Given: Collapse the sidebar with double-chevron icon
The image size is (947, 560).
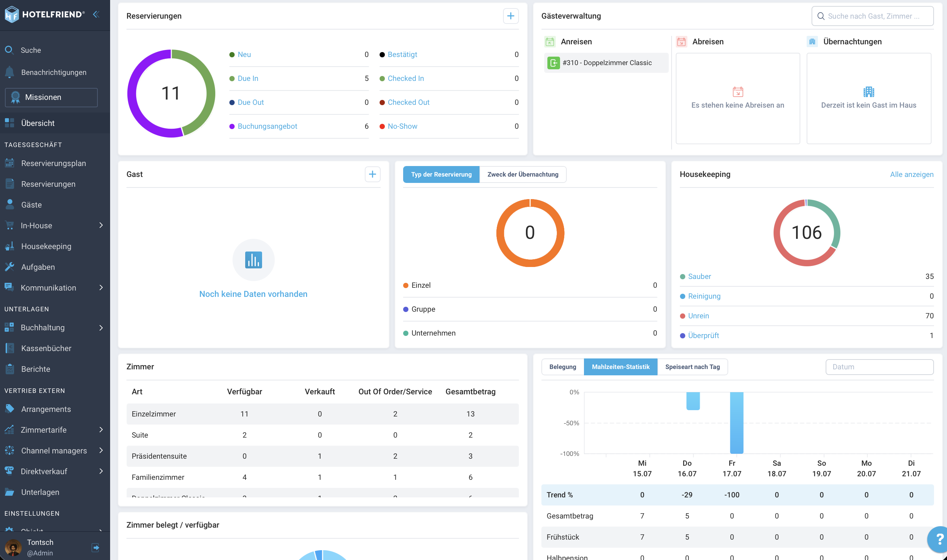Looking at the screenshot, I should (96, 14).
